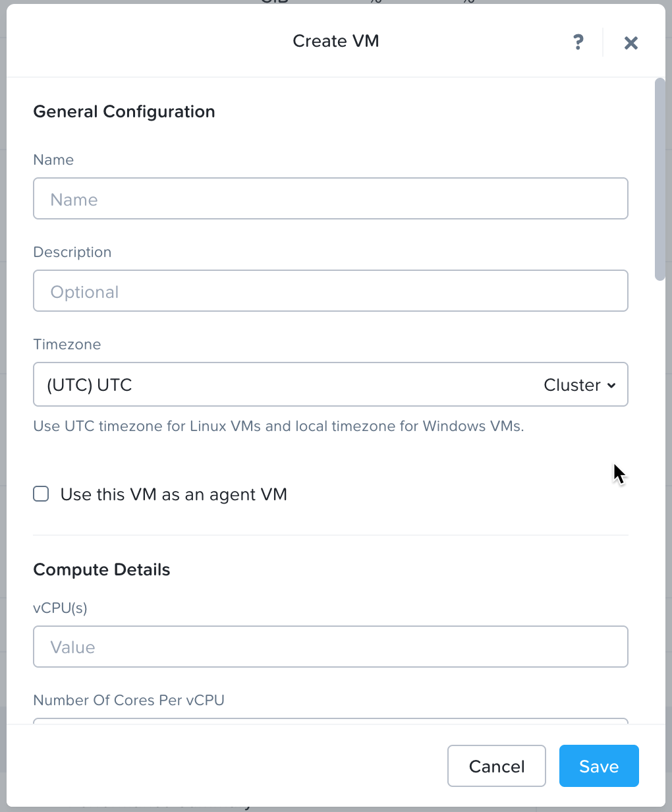Click the Create VM dialog title

point(336,41)
